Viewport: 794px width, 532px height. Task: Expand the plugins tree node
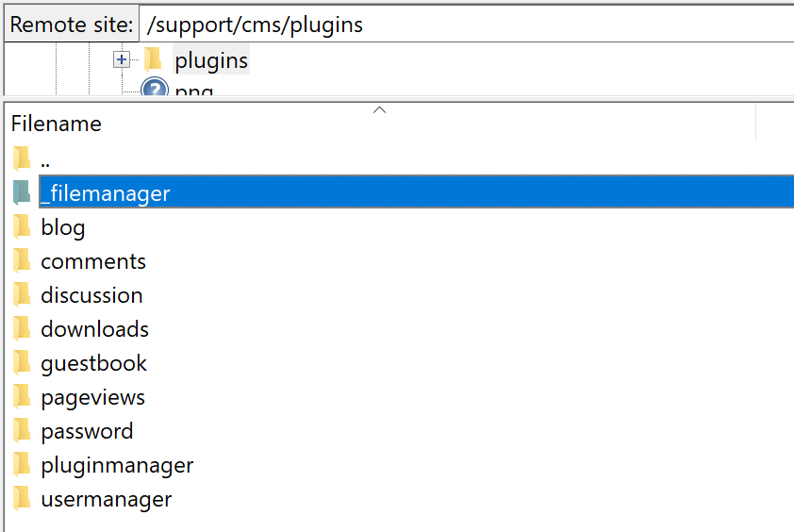point(121,60)
